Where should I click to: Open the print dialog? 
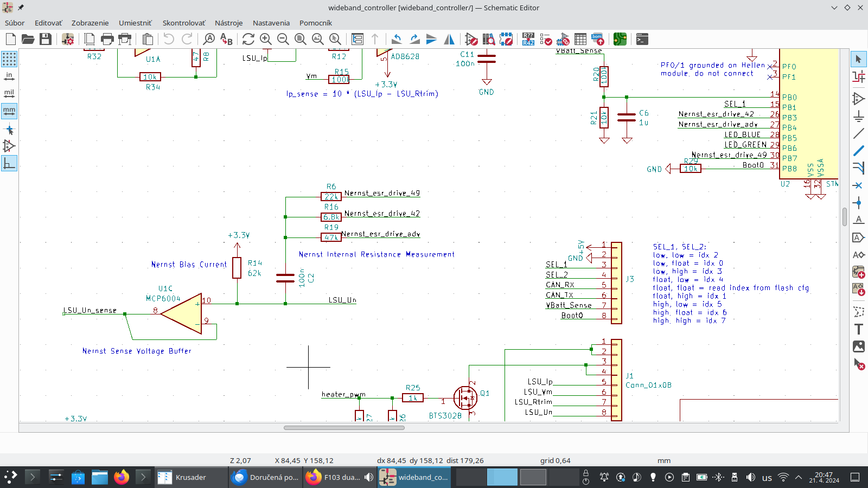coord(107,39)
